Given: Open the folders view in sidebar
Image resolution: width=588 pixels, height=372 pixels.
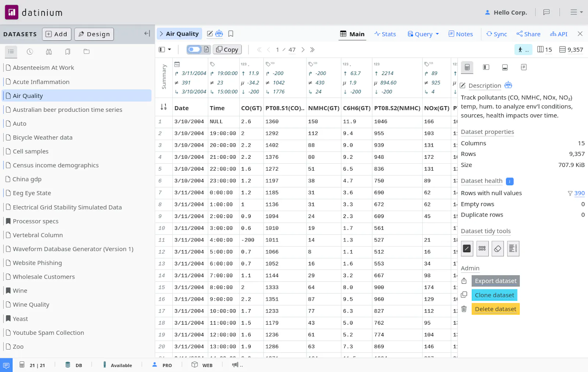Looking at the screenshot, I should (87, 51).
